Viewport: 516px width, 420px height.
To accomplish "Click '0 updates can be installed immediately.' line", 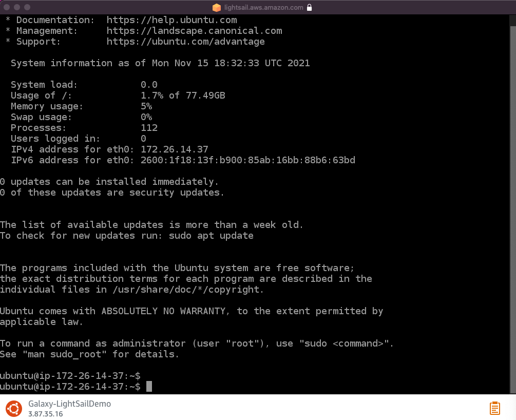I will pyautogui.click(x=109, y=182).
